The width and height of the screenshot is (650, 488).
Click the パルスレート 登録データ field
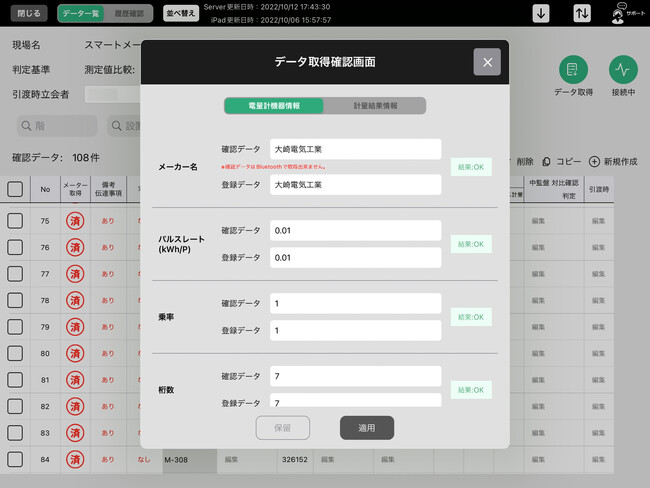355,257
